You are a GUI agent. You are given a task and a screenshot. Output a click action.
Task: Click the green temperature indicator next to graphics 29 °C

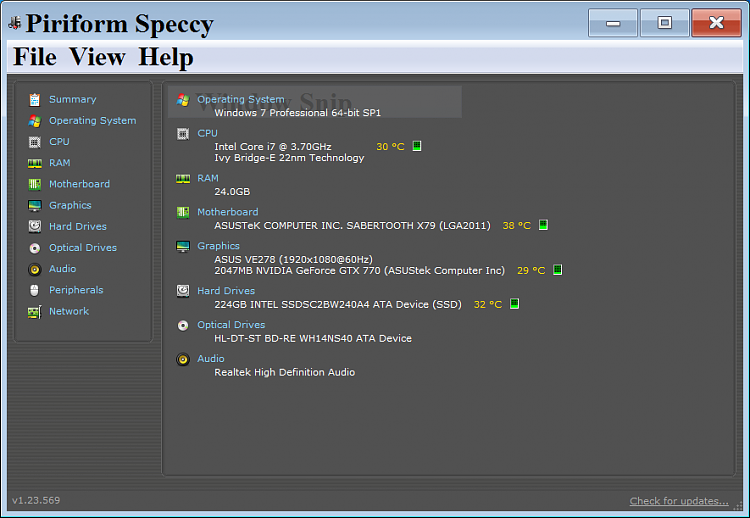pyautogui.click(x=557, y=270)
